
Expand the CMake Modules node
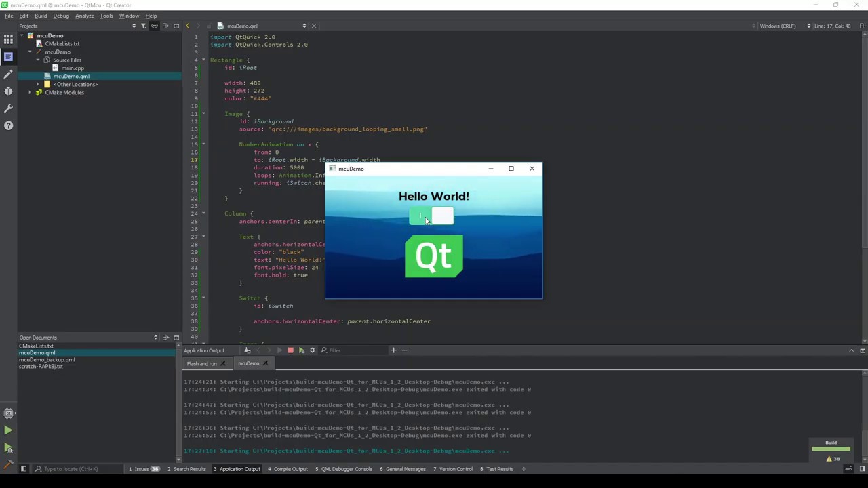[30, 92]
